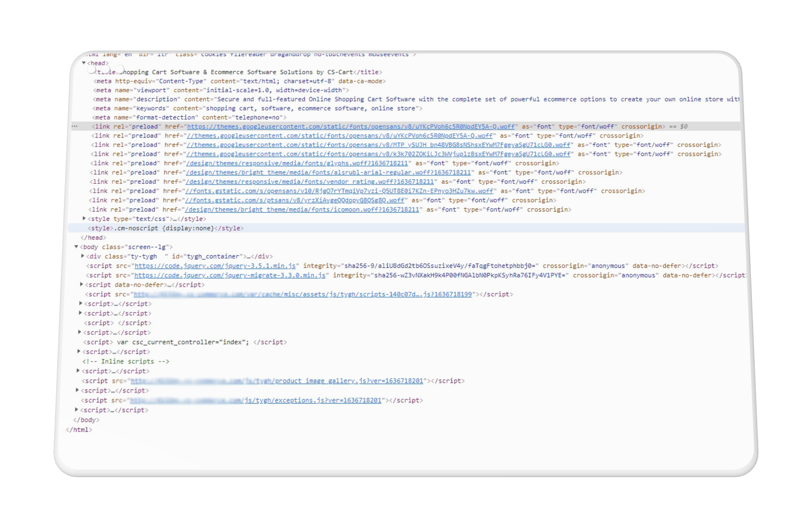Expand the script data-no-defer node
The width and height of the screenshot is (812, 517).
click(82, 285)
